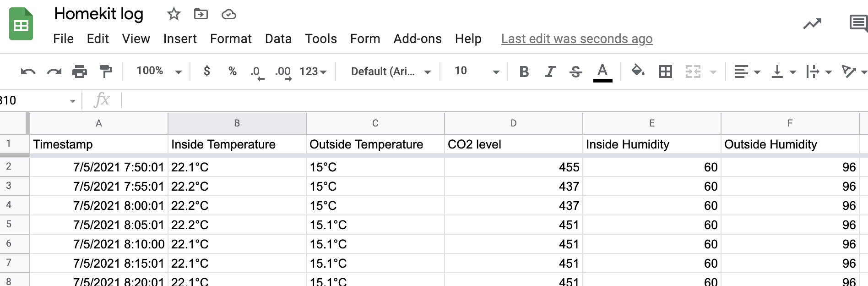Image resolution: width=868 pixels, height=286 pixels.
Task: Open the font size 10 dropdown
Action: [476, 71]
